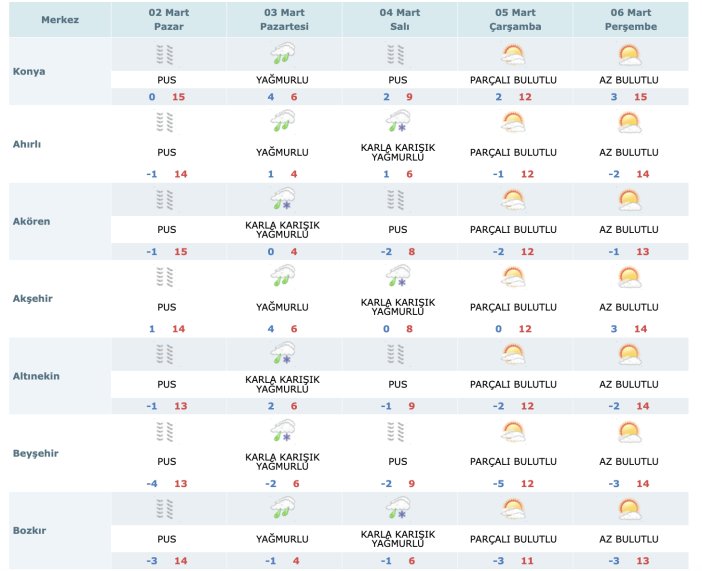702x571 pixels.
Task: Open the Bozkır district row label
Action: point(31,530)
